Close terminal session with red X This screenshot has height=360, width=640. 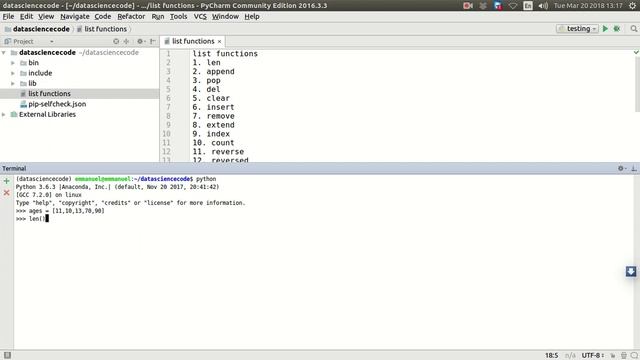point(7,192)
